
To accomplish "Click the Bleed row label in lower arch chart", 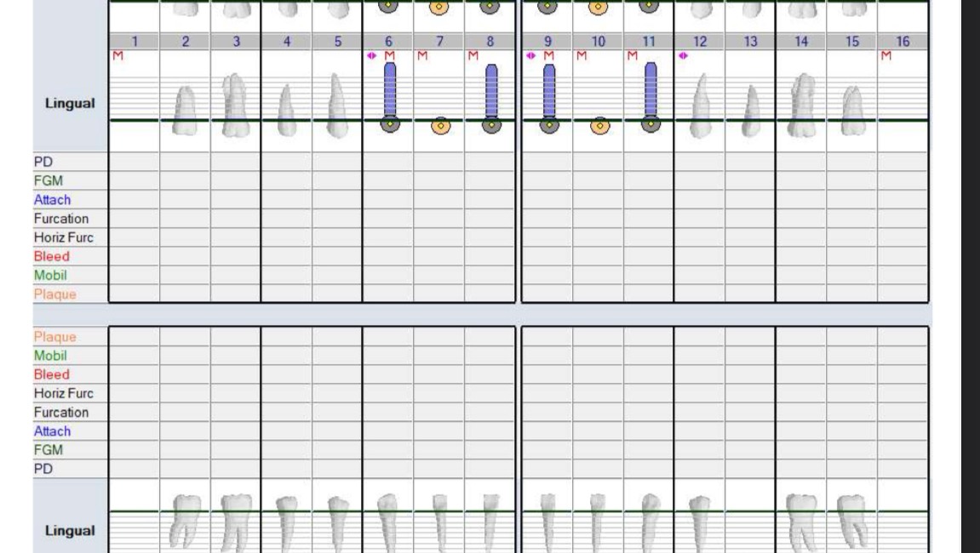I will [x=52, y=374].
